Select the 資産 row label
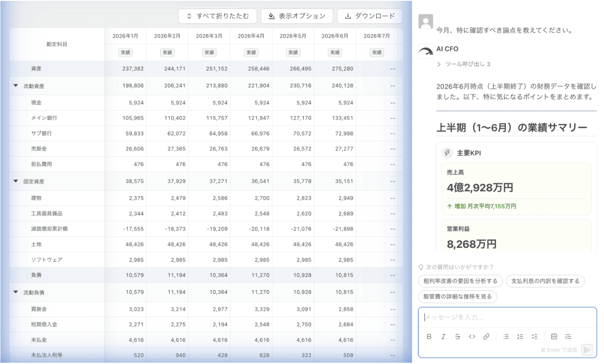The image size is (604, 364). [x=36, y=68]
